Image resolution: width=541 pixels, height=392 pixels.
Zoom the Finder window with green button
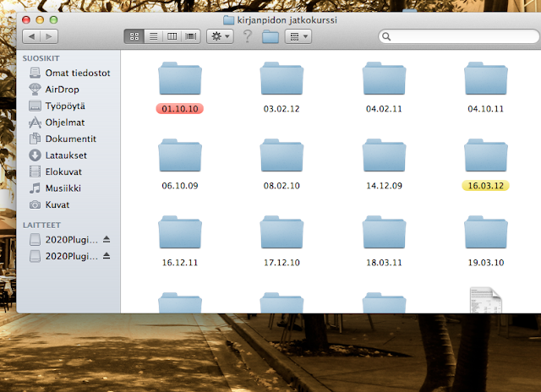53,20
